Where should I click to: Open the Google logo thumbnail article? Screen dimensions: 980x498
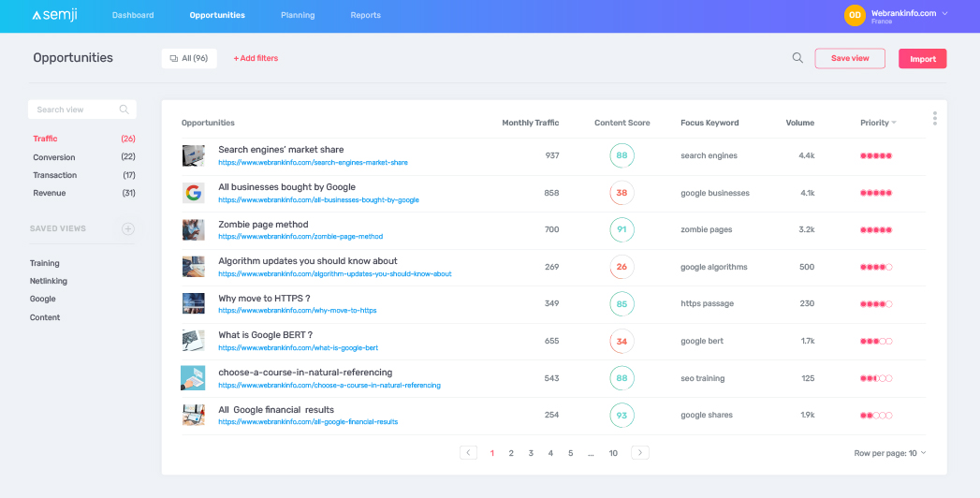coord(193,193)
